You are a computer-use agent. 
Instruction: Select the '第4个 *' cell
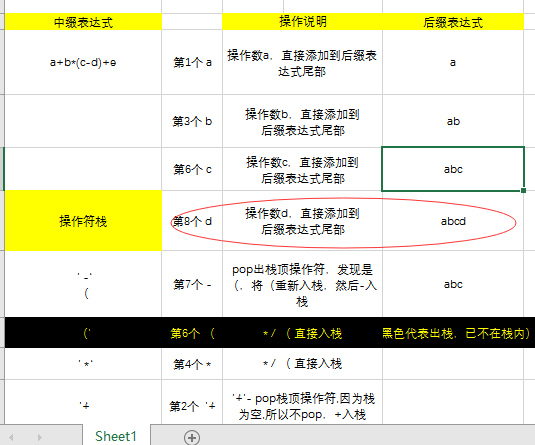(192, 364)
